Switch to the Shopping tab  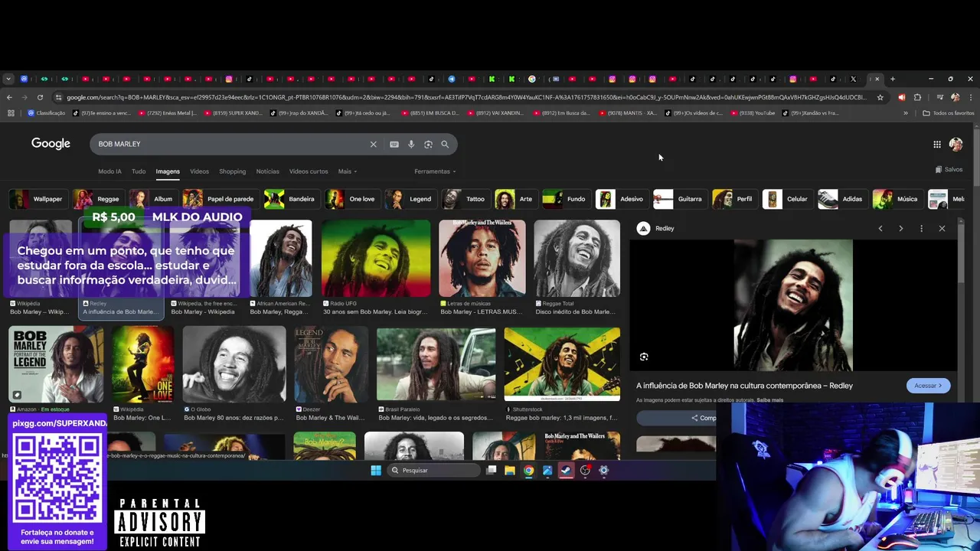coord(232,171)
